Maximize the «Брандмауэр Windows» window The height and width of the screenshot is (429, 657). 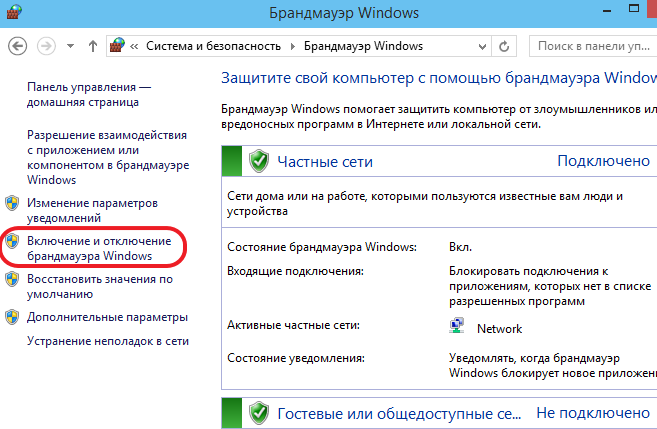(x=634, y=9)
